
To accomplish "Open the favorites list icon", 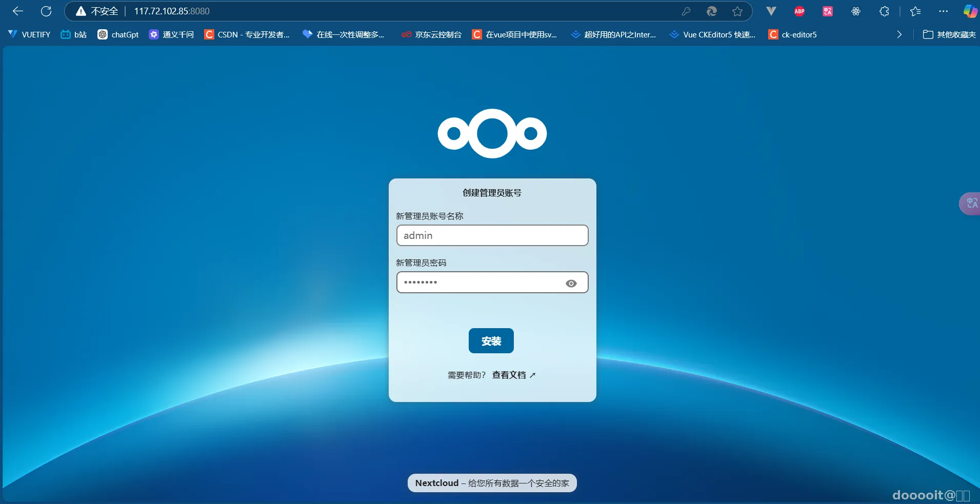I will pyautogui.click(x=916, y=11).
